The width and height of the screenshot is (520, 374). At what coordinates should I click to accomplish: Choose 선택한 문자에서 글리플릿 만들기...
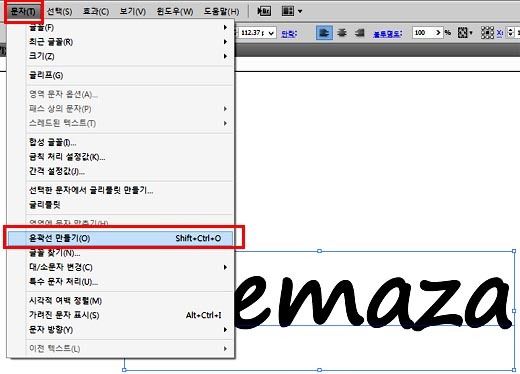pyautogui.click(x=130, y=190)
